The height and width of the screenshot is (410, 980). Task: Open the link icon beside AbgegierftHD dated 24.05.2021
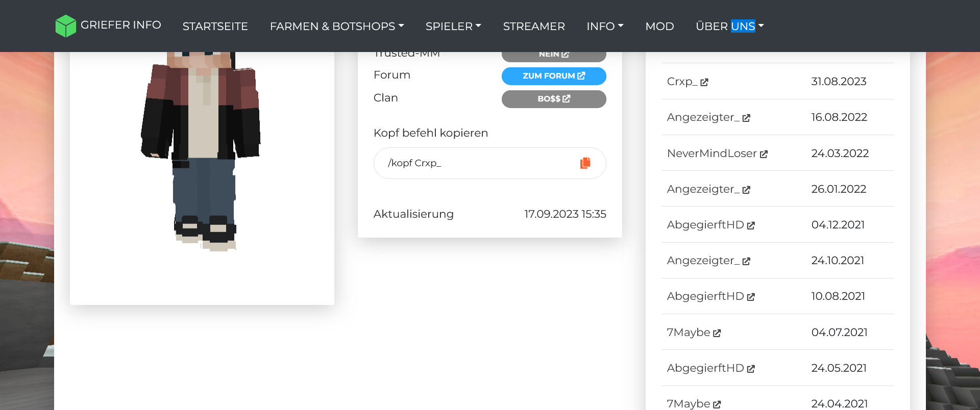(750, 369)
